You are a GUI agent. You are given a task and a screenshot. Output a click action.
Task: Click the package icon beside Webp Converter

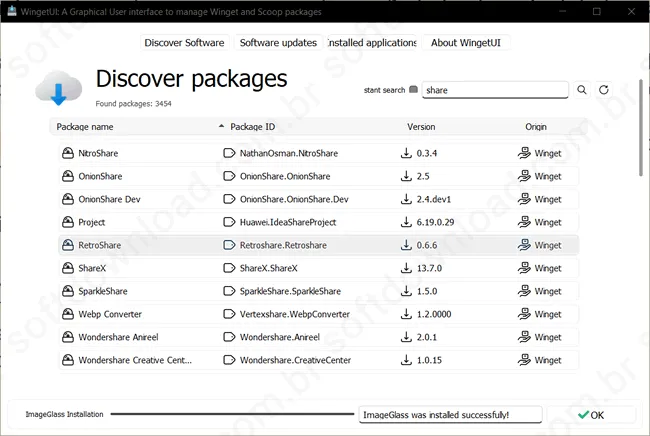coord(68,314)
